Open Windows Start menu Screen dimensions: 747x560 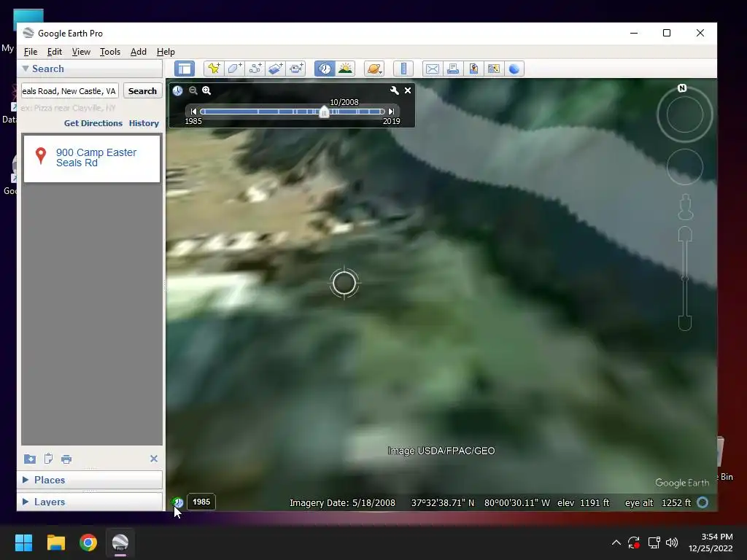(x=24, y=542)
